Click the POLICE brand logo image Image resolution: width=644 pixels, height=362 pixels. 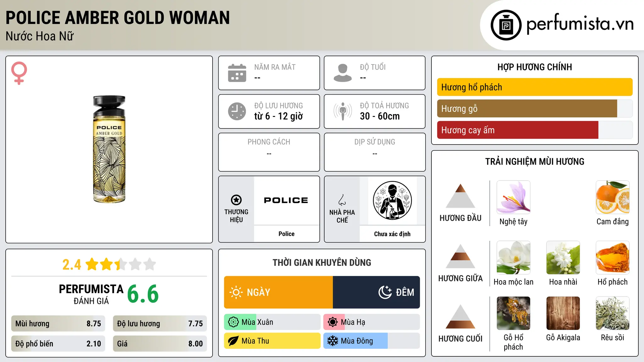[286, 200]
